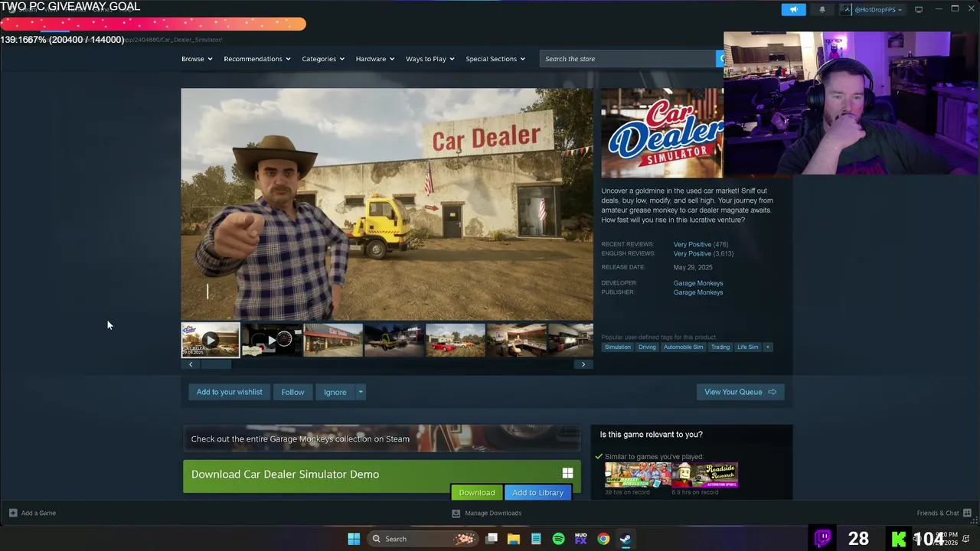
Task: Click 'View Your Queue'
Action: pos(740,392)
